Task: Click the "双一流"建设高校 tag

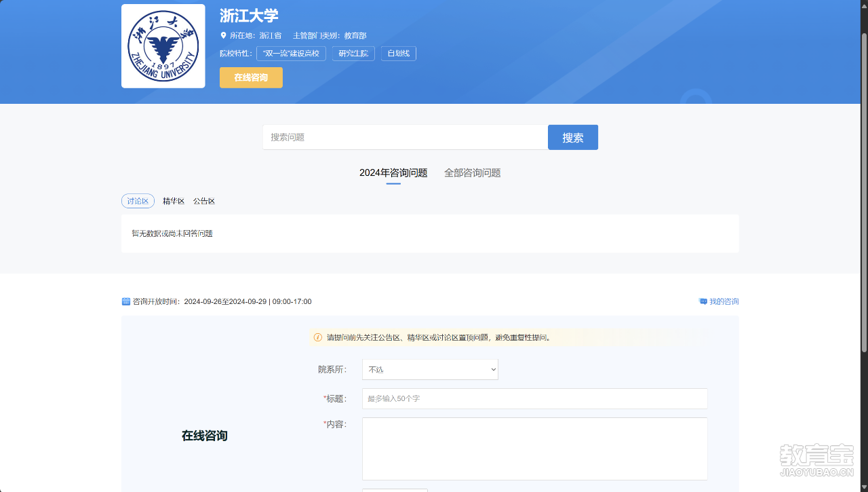Action: coord(291,54)
